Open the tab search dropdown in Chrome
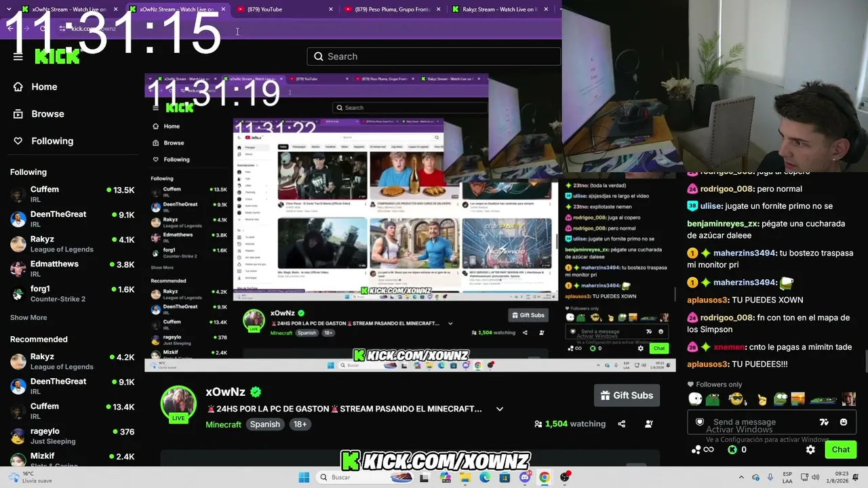Viewport: 868px width, 488px height. coord(10,9)
